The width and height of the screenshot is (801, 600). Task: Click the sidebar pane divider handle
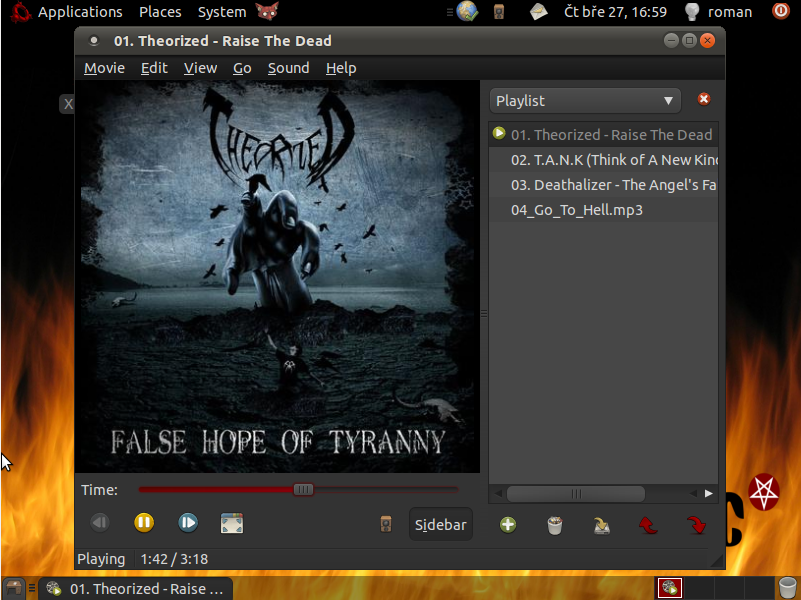[484, 314]
